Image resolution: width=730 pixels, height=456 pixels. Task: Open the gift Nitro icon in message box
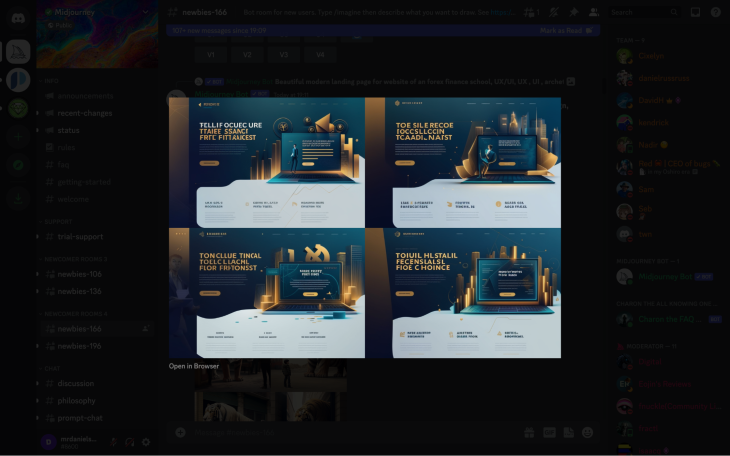529,432
